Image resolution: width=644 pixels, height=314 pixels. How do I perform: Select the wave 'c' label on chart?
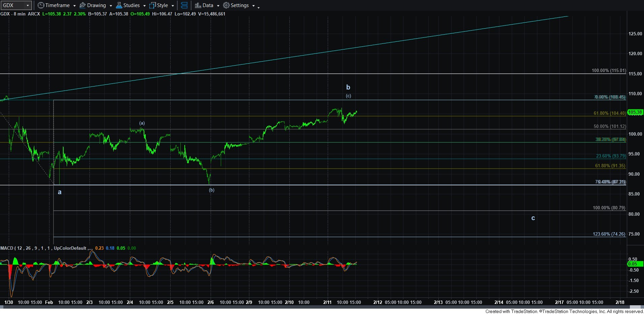[x=533, y=218]
